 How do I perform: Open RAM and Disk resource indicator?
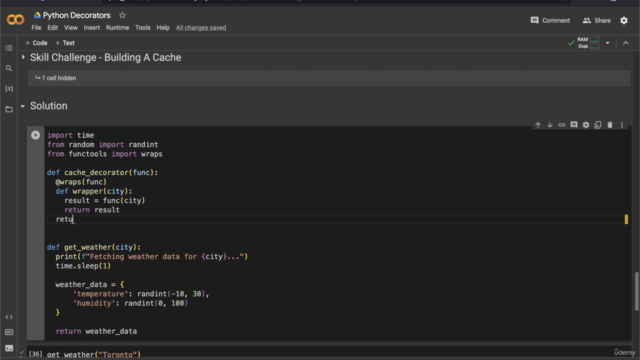click(x=588, y=43)
